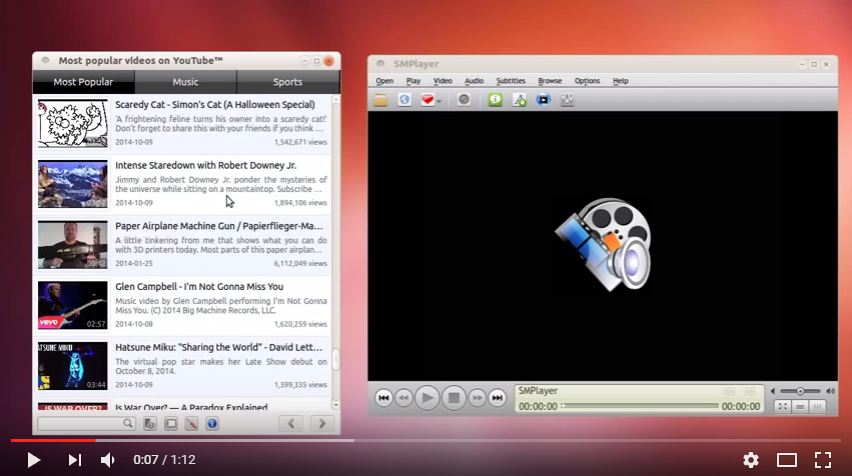This screenshot has width=852, height=476.
Task: Click the open URL globe icon
Action: point(405,99)
